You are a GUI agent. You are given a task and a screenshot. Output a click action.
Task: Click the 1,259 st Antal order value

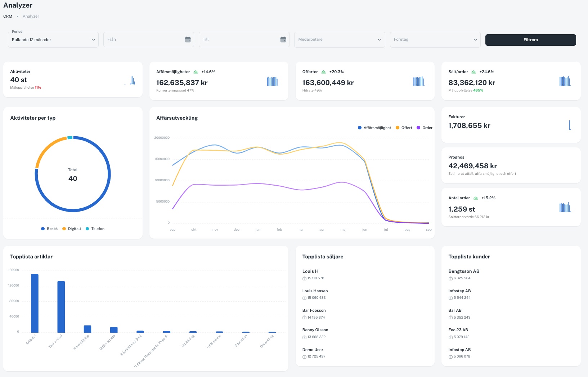462,209
